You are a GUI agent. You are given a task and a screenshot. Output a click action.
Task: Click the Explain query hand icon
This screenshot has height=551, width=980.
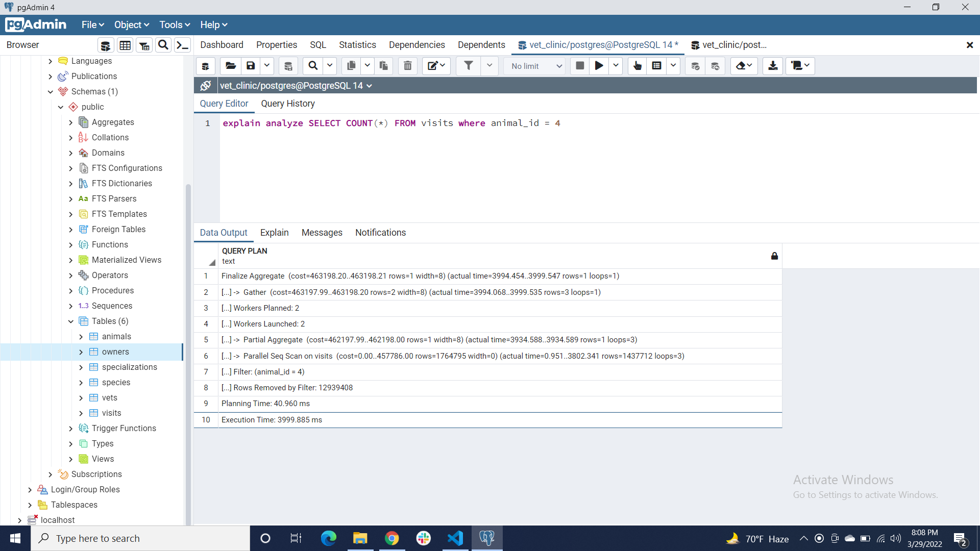pyautogui.click(x=637, y=66)
